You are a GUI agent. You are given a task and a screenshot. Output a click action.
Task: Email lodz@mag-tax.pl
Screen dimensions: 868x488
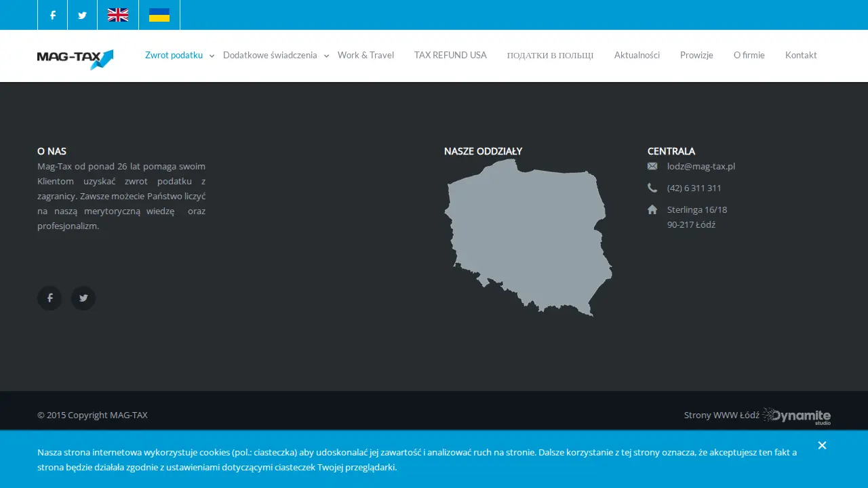[701, 166]
